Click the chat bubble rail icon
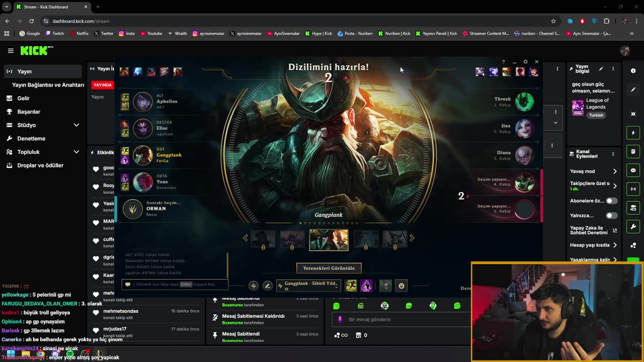 (x=633, y=170)
